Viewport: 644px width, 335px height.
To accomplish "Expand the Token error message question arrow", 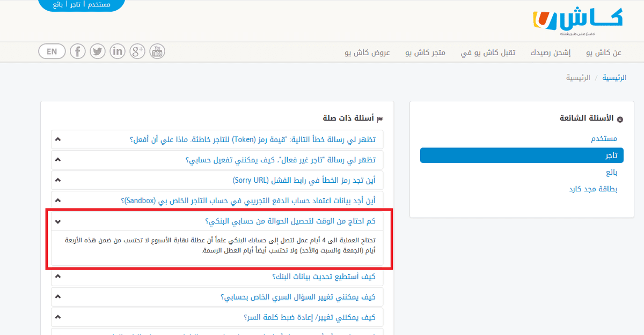I will pyautogui.click(x=58, y=139).
